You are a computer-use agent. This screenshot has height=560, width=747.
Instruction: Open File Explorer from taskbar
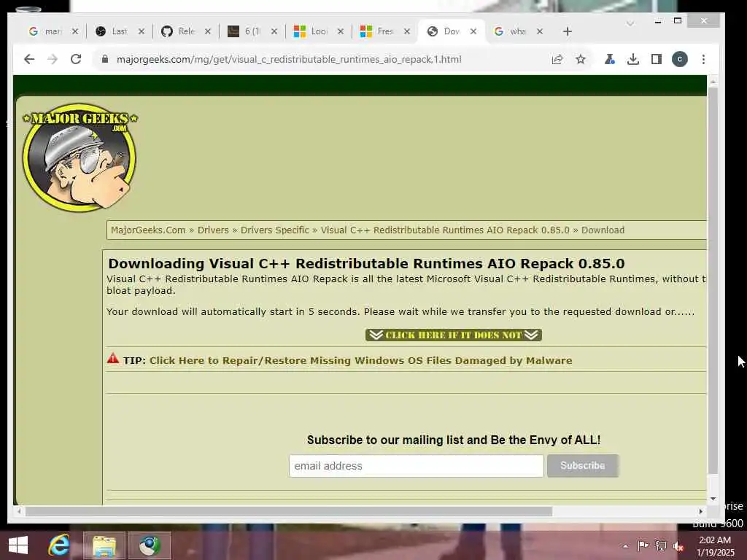(104, 545)
